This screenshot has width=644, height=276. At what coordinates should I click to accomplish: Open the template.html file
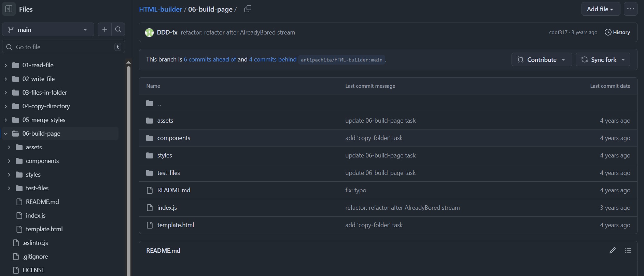[176, 225]
